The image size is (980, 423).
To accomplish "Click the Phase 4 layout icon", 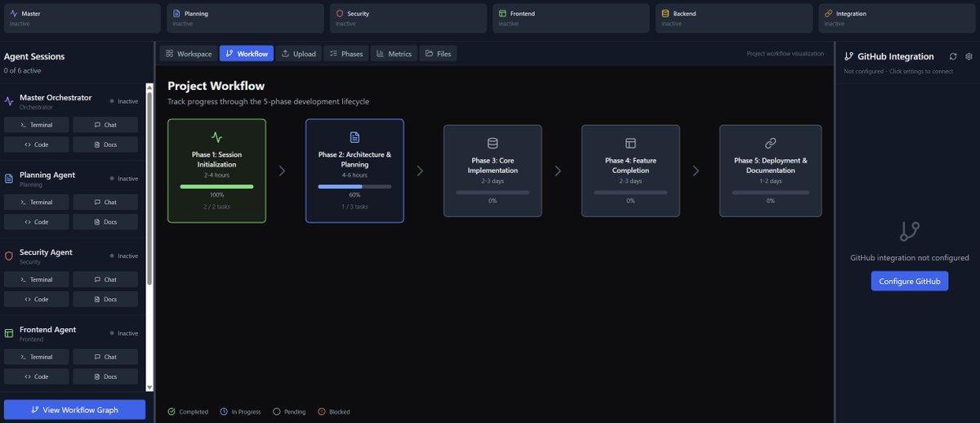I will click(630, 143).
